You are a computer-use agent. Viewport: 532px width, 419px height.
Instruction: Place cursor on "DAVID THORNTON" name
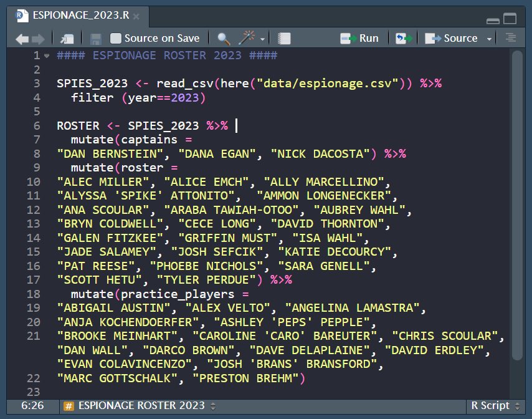tap(328, 224)
